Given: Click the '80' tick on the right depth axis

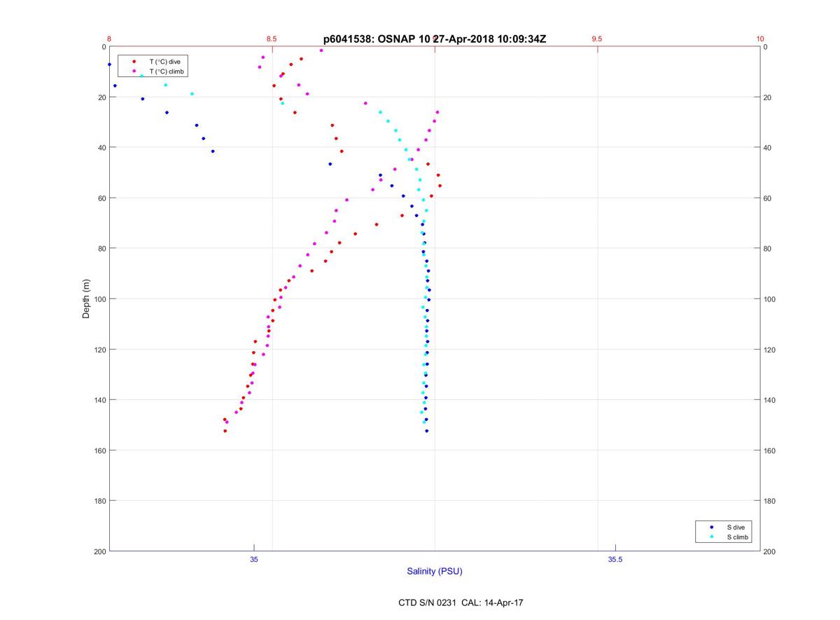Looking at the screenshot, I should point(768,249).
